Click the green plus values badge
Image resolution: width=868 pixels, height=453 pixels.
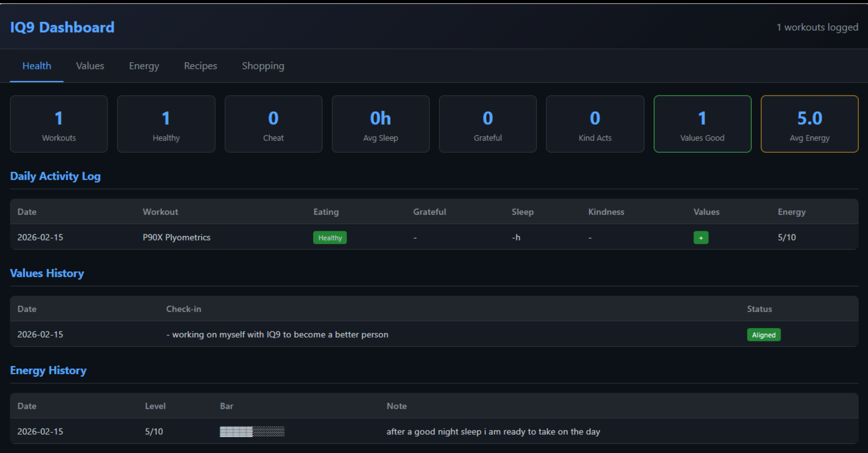(x=701, y=238)
